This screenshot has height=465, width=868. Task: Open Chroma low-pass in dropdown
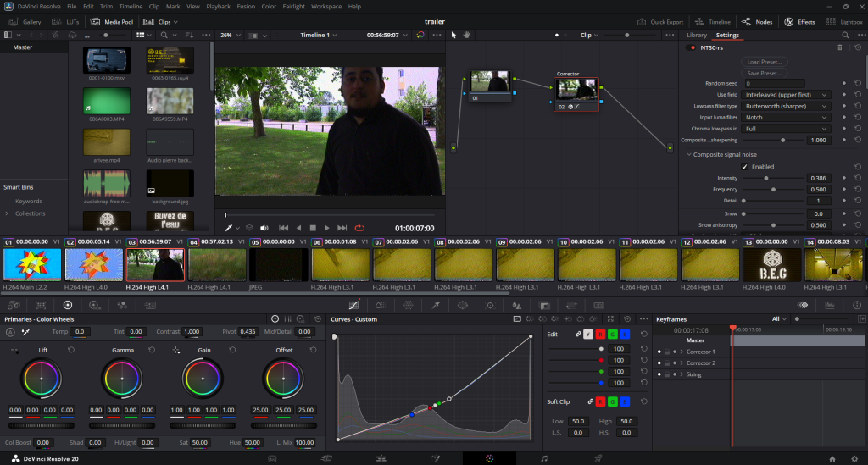786,128
